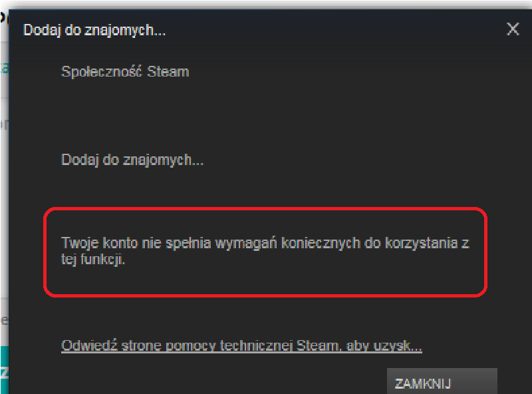The height and width of the screenshot is (394, 532).
Task: Click the word "Steam" in the community heading
Action: (x=168, y=72)
